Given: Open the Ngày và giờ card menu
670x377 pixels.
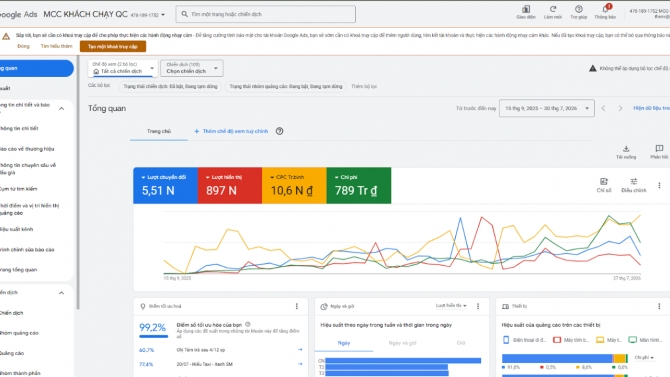Looking at the screenshot, I should coord(478,306).
